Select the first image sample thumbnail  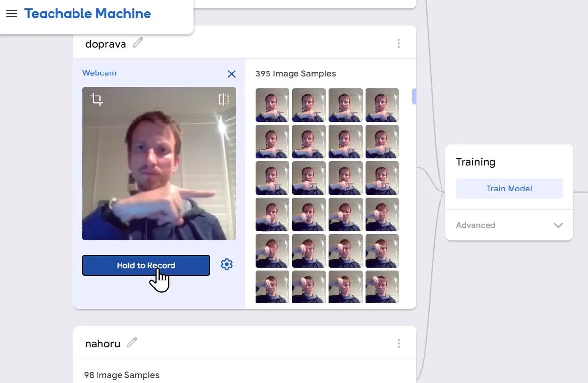(272, 105)
